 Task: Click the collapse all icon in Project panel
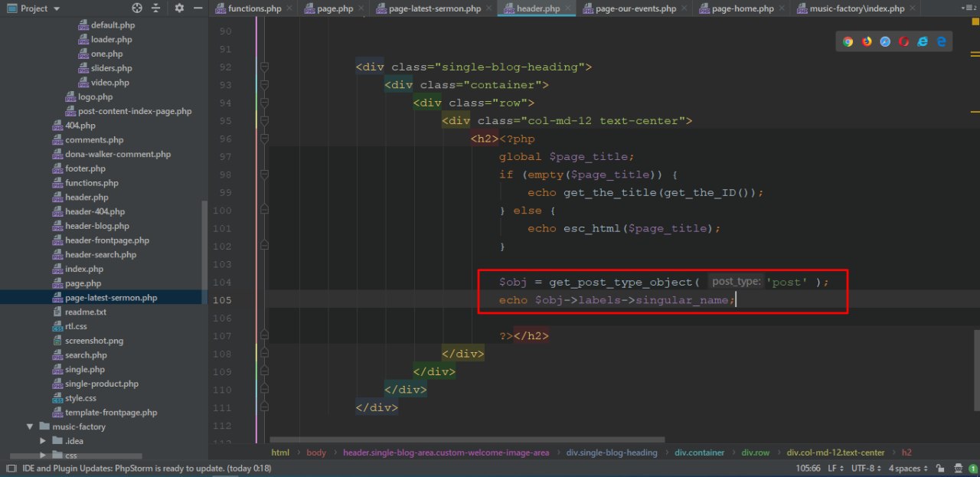[156, 8]
